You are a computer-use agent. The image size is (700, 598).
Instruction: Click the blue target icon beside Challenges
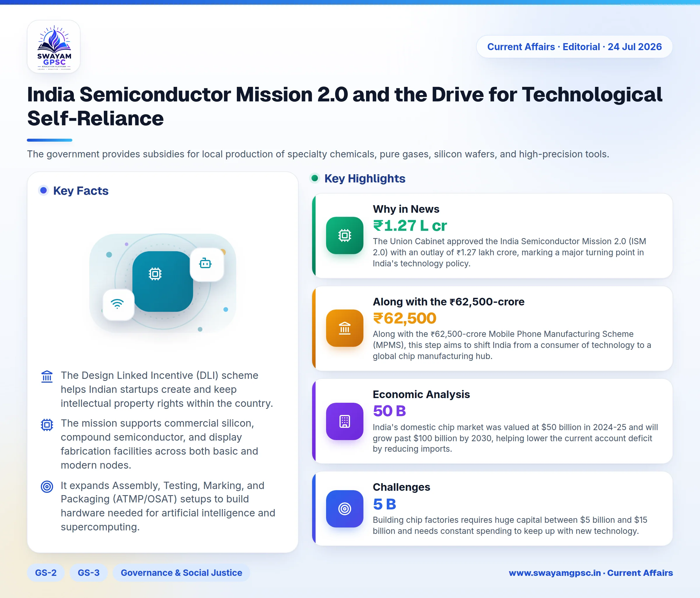344,509
